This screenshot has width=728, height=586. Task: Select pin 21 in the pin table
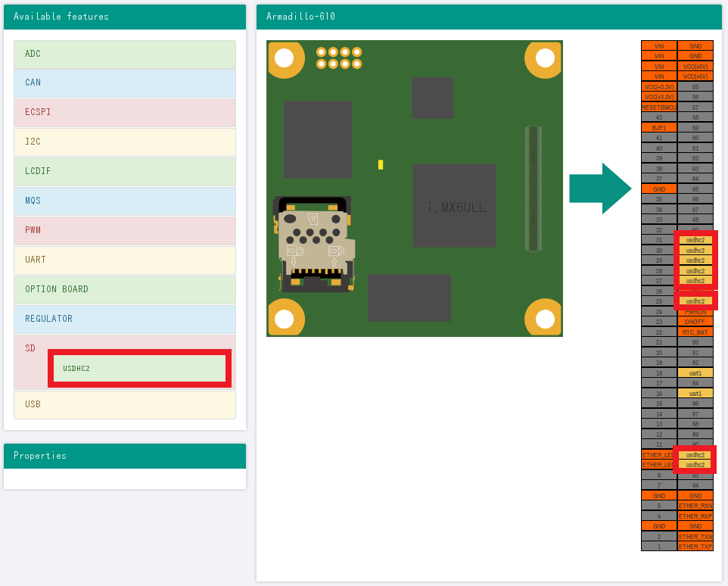(x=659, y=342)
